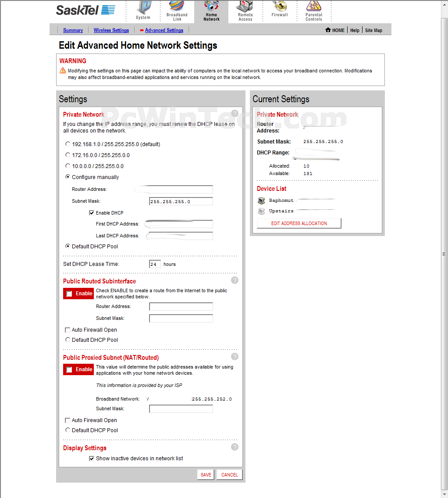This screenshot has height=498, width=448.
Task: Open the Remote Access section icon
Action: tap(245, 6)
